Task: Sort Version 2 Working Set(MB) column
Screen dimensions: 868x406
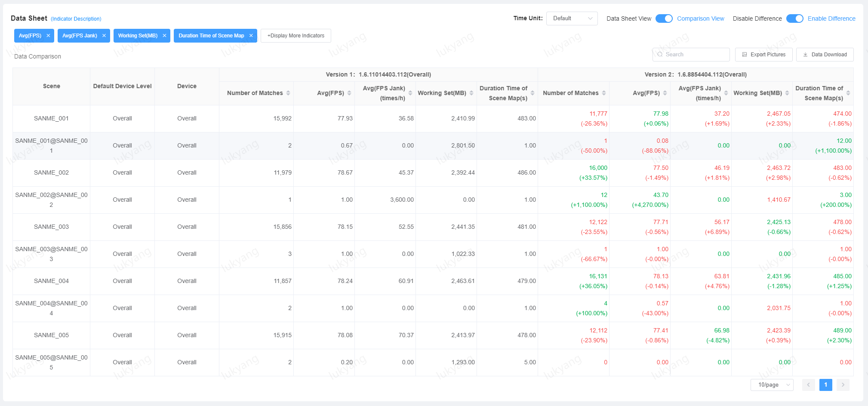Action: pos(787,93)
